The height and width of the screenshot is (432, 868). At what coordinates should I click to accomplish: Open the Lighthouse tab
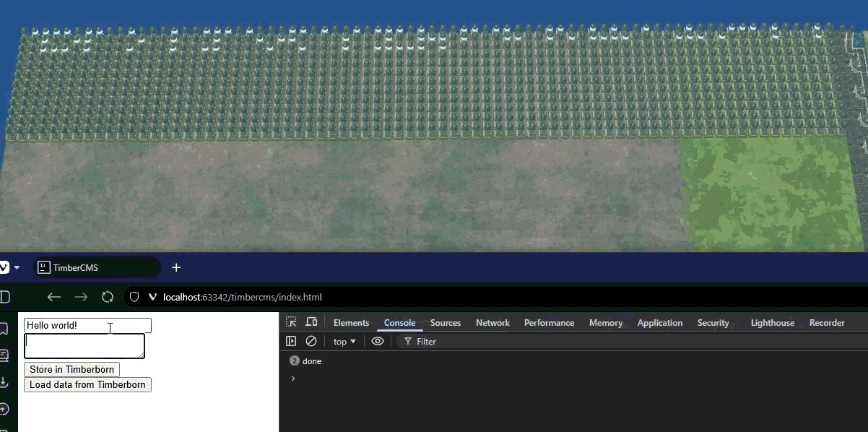pyautogui.click(x=772, y=323)
